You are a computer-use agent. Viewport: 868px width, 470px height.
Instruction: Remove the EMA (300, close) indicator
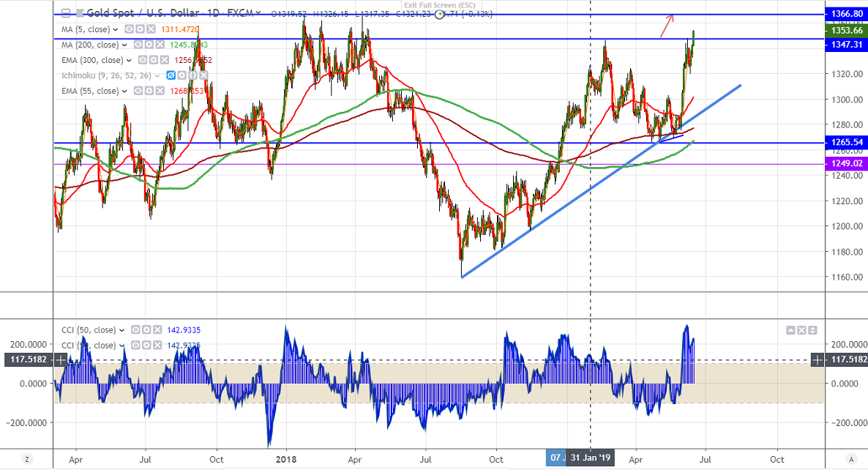[x=164, y=60]
